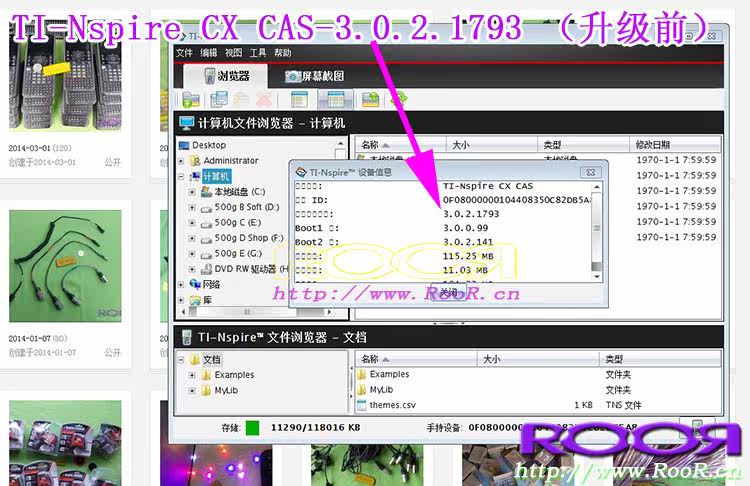The width and height of the screenshot is (750, 486).
Task: Click the Boot2 version value 3.0.2.141
Action: point(468,242)
